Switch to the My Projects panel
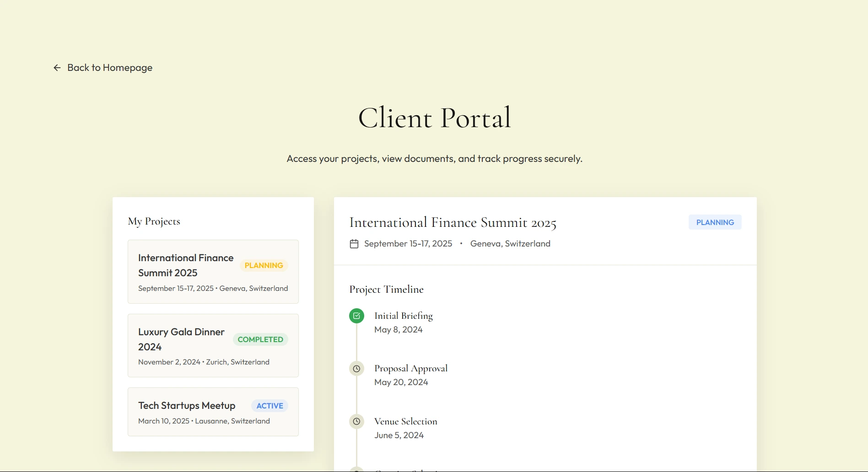Screen dimensions: 868x472 [154, 221]
